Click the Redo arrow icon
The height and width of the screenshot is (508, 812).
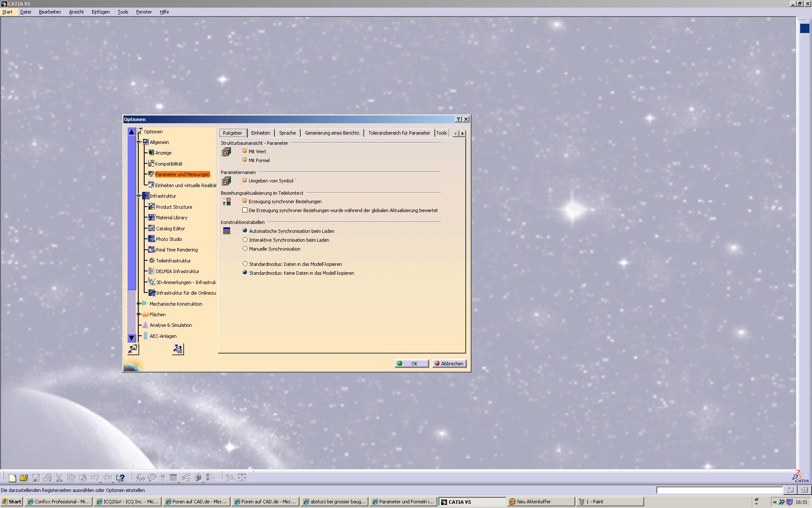tap(108, 478)
